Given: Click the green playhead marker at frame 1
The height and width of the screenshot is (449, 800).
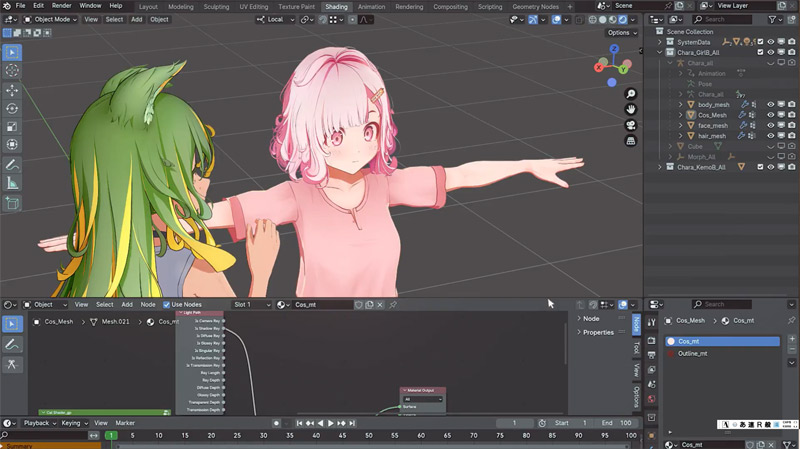Looking at the screenshot, I should 111,435.
